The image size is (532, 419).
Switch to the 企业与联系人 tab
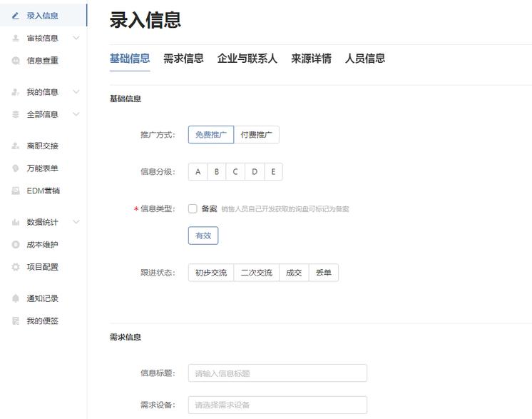247,59
